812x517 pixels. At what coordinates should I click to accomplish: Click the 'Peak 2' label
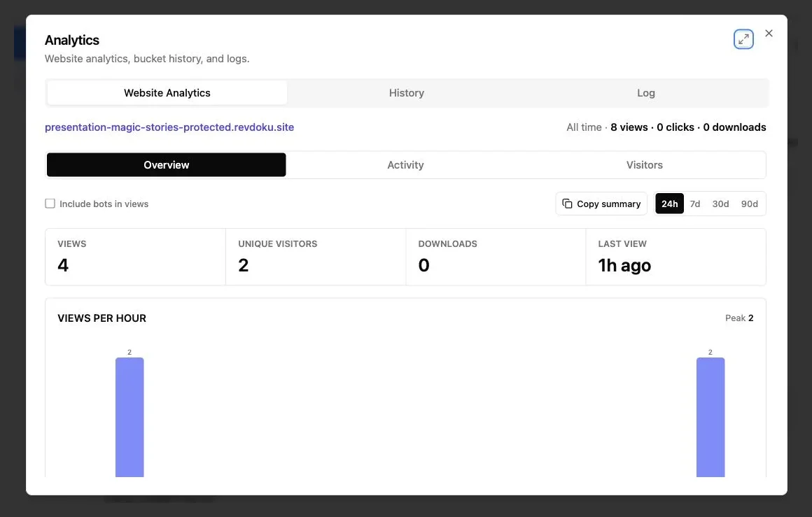[739, 318]
